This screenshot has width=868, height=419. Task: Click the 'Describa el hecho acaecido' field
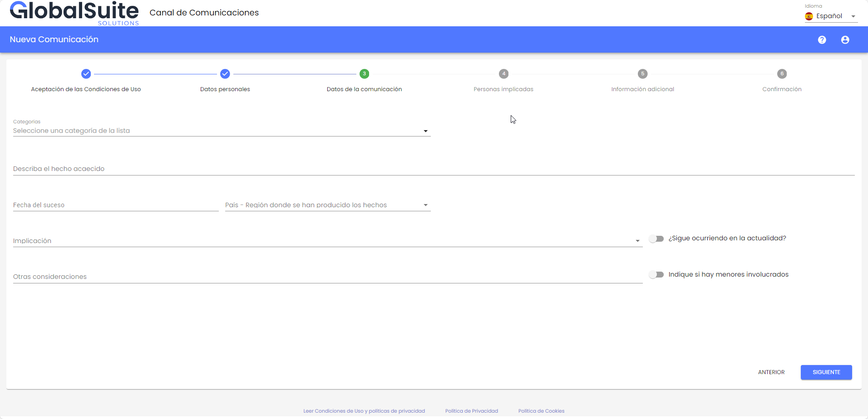434,169
